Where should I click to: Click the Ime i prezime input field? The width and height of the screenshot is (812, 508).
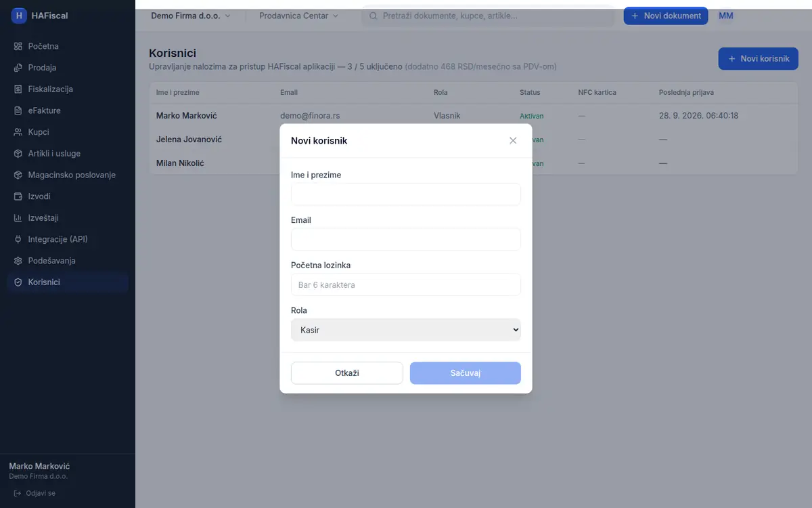(x=406, y=194)
